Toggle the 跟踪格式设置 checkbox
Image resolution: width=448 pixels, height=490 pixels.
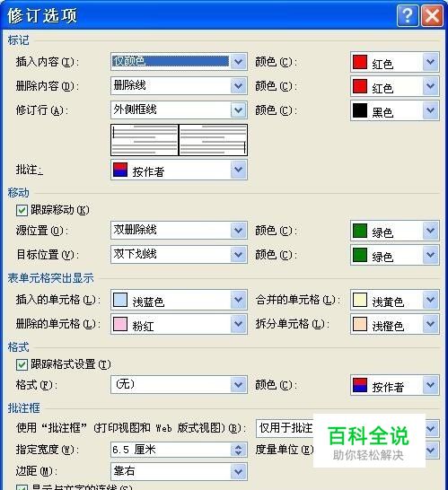point(22,364)
